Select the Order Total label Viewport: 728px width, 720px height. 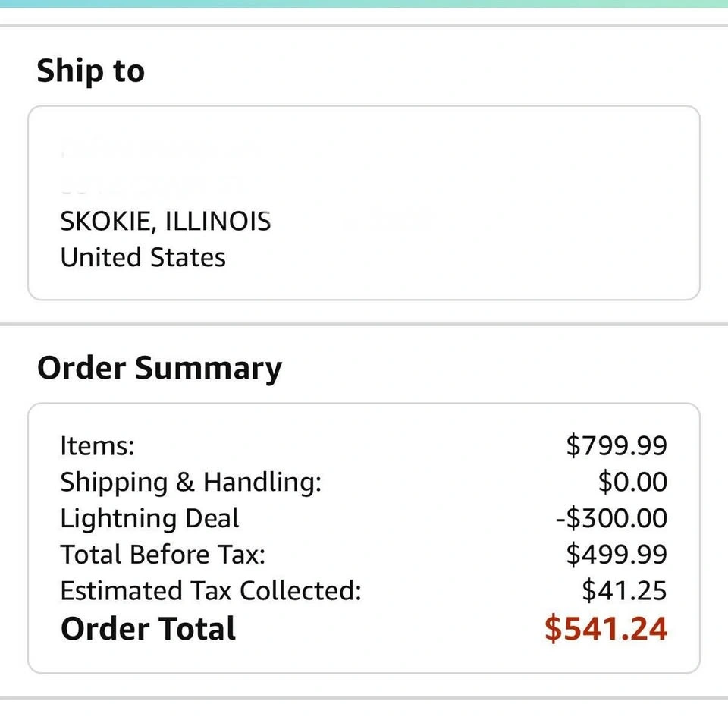coord(148,630)
